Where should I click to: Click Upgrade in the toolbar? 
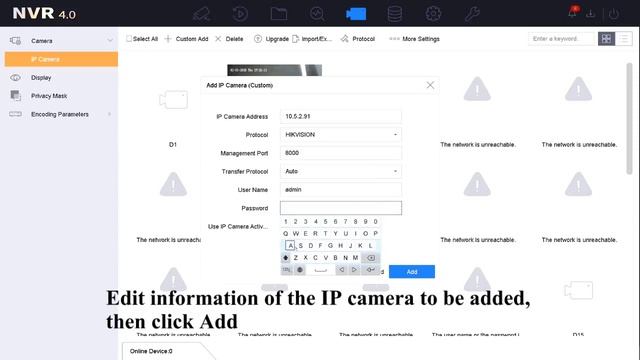pyautogui.click(x=271, y=39)
